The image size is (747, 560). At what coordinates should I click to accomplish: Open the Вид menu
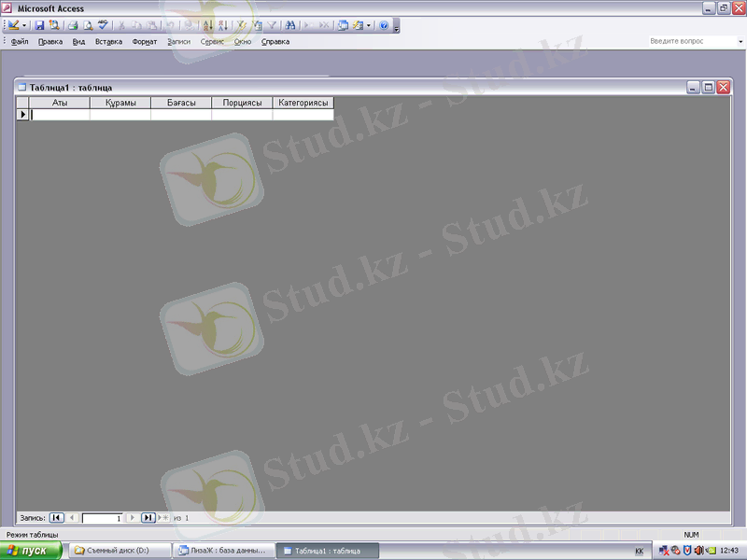click(x=78, y=42)
